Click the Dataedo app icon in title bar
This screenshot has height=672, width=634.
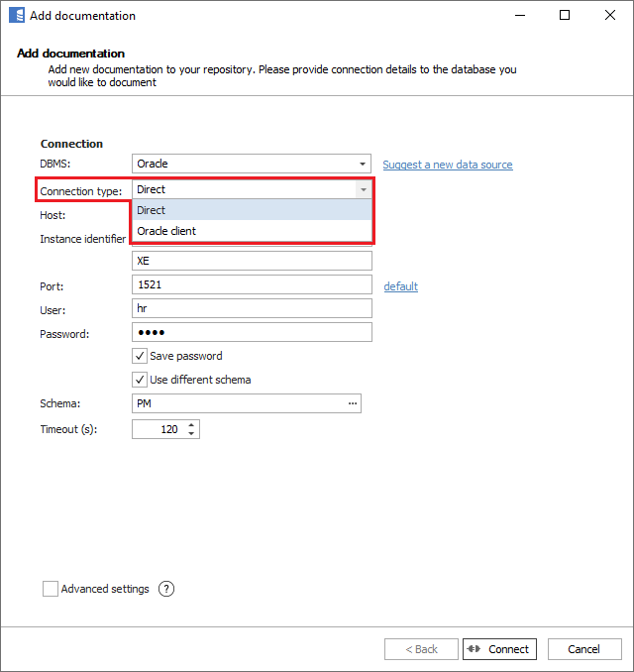click(16, 16)
